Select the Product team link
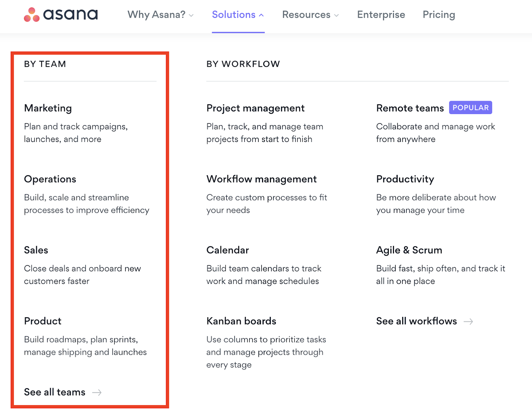Viewport: 532px width, 418px height. 43,321
